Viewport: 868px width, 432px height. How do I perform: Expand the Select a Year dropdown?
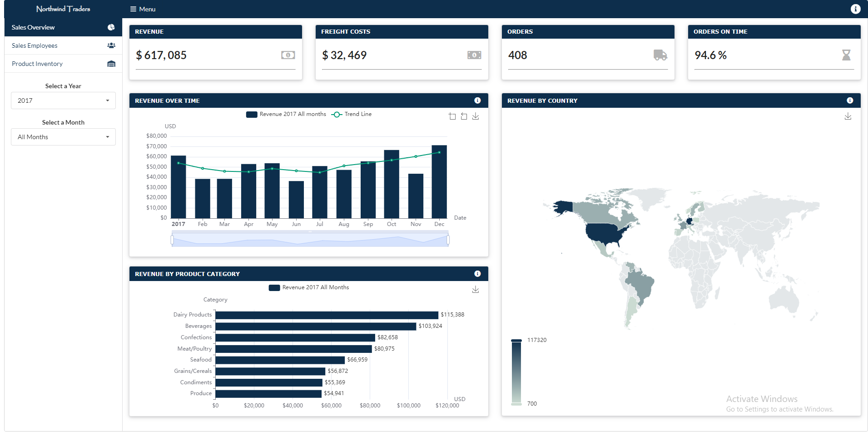click(63, 100)
